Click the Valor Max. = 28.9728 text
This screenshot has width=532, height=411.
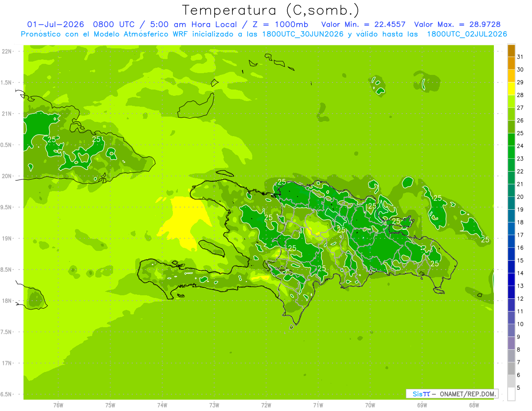coord(457,24)
